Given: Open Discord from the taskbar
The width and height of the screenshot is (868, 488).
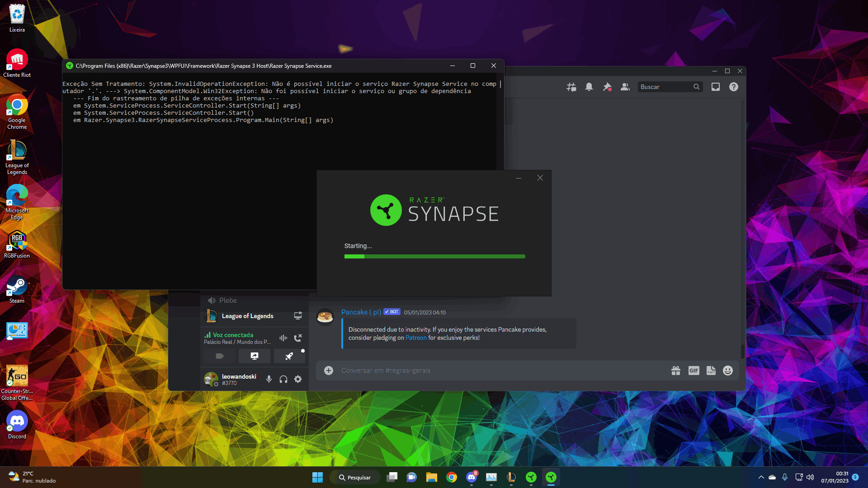Looking at the screenshot, I should point(472,477).
